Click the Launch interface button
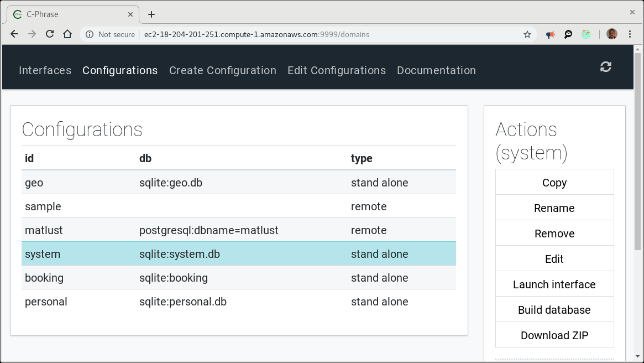Viewport: 644px width, 363px height. tap(554, 284)
